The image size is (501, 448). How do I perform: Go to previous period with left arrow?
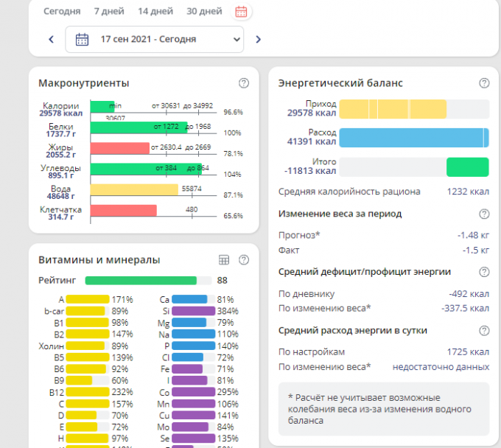pyautogui.click(x=51, y=40)
